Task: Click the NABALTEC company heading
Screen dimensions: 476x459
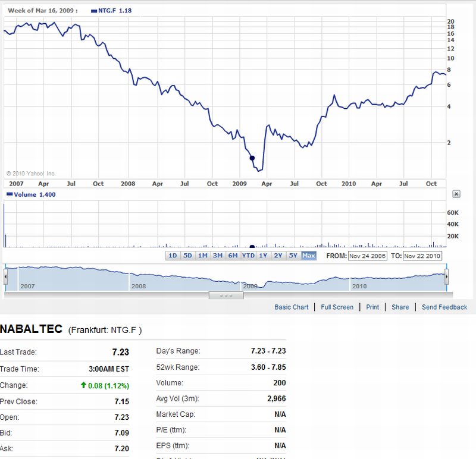Action: coord(32,329)
